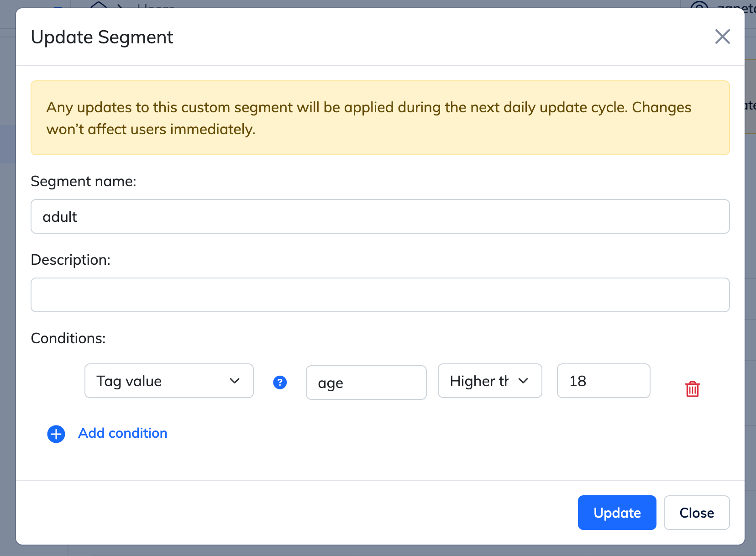Select the age tag name input
This screenshot has width=756, height=556.
[366, 383]
